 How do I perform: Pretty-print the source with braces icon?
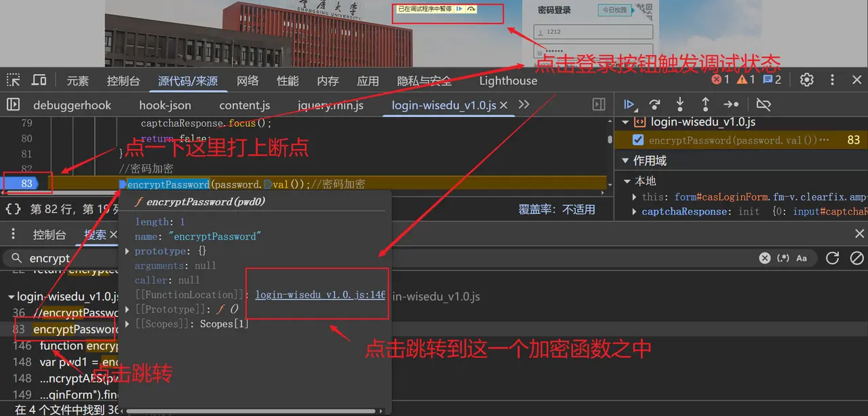pos(14,209)
